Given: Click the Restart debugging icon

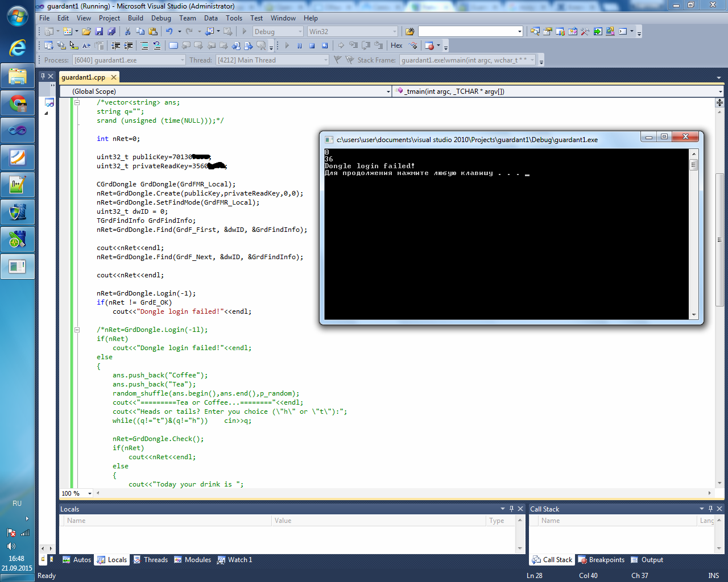Looking at the screenshot, I should tap(325, 45).
